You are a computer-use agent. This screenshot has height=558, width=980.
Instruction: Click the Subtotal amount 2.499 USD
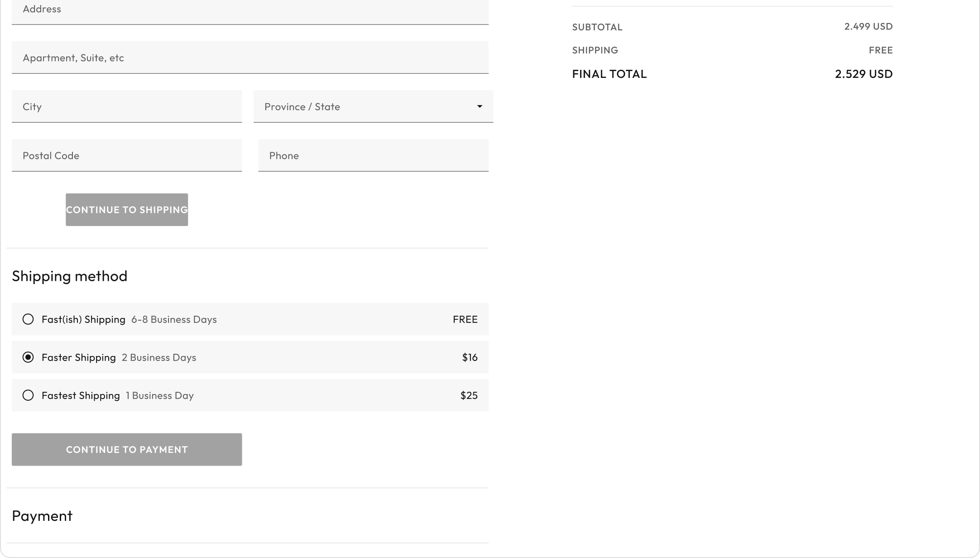tap(868, 26)
